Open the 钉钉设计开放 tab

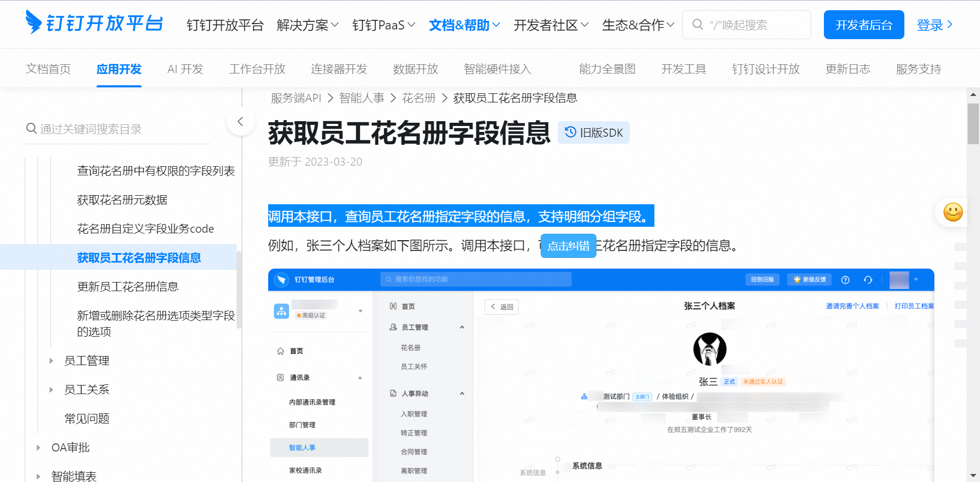pyautogui.click(x=766, y=69)
